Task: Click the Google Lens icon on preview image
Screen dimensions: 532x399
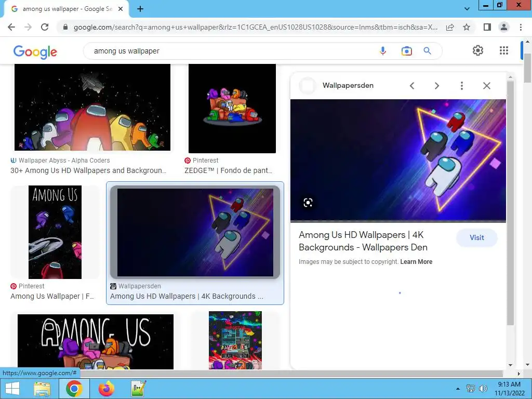Action: pyautogui.click(x=308, y=203)
